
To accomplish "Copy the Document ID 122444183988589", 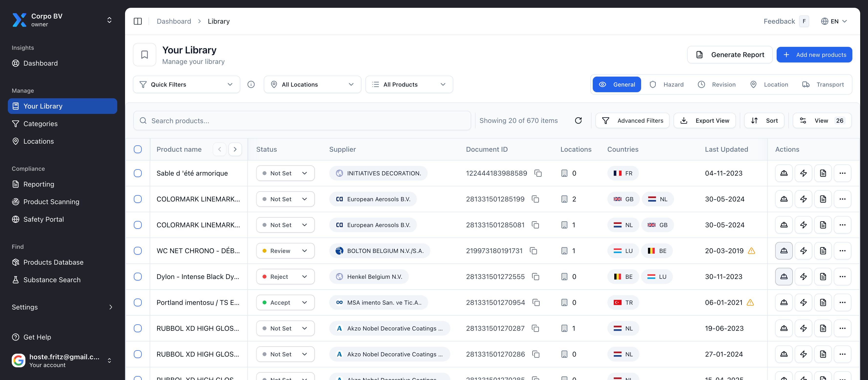I will point(538,173).
